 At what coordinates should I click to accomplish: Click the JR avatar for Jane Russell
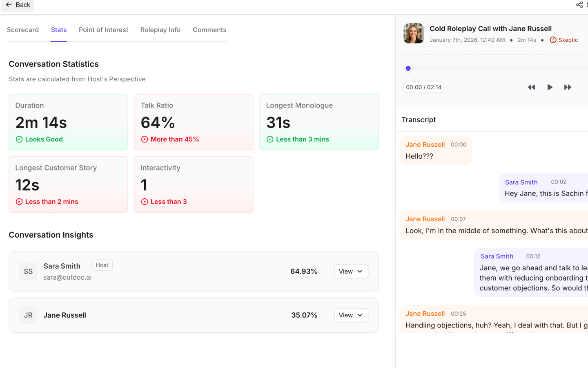coord(28,315)
